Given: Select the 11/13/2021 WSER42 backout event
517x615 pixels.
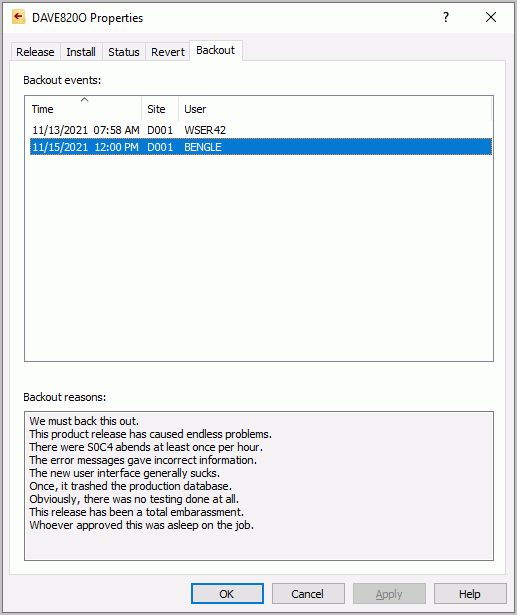Looking at the screenshot, I should [x=261, y=130].
